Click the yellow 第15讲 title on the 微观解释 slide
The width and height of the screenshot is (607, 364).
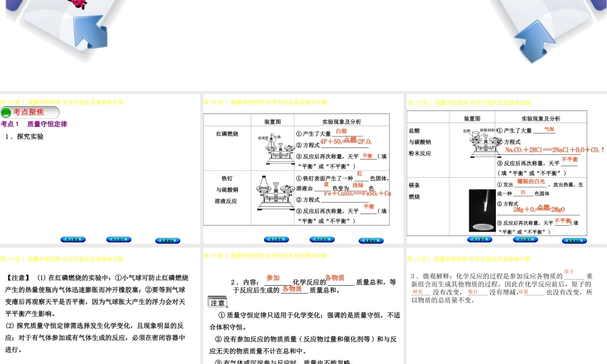pyautogui.click(x=469, y=259)
